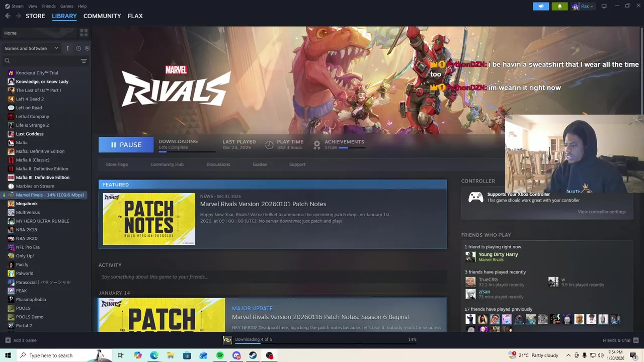Click Add a Game plus button
The image size is (644, 362).
point(8,340)
